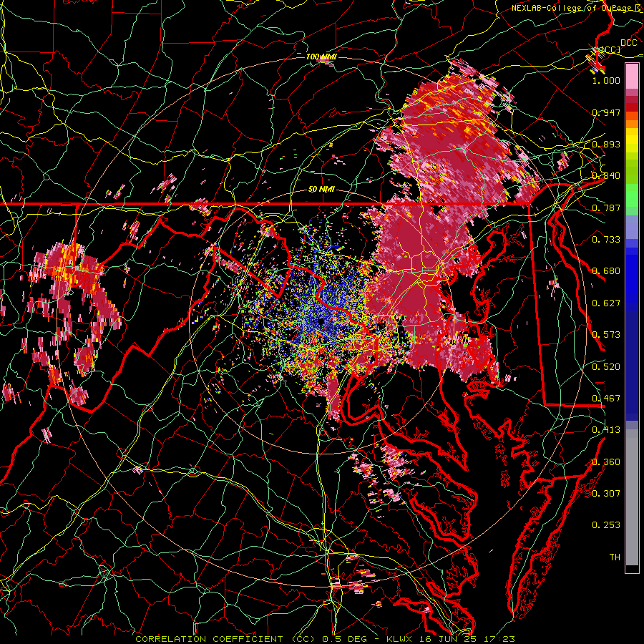Click the 0.307 scale value
This screenshot has width=644, height=644.
tap(606, 493)
